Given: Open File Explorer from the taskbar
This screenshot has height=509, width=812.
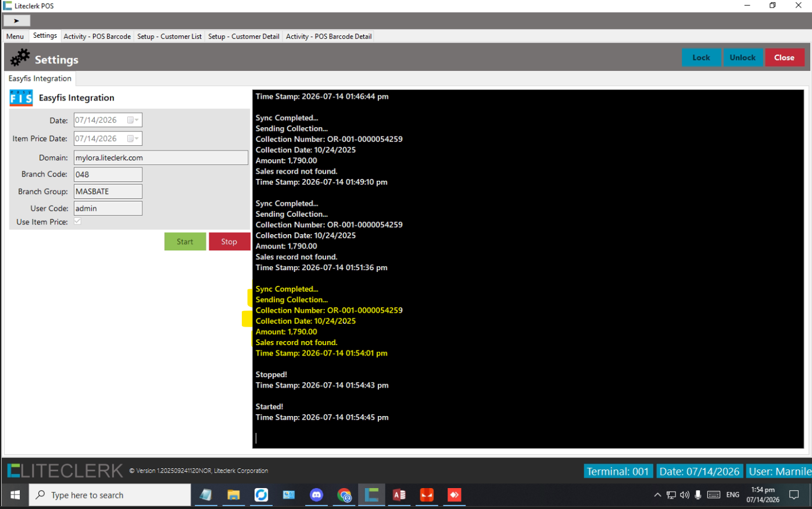Looking at the screenshot, I should point(234,495).
